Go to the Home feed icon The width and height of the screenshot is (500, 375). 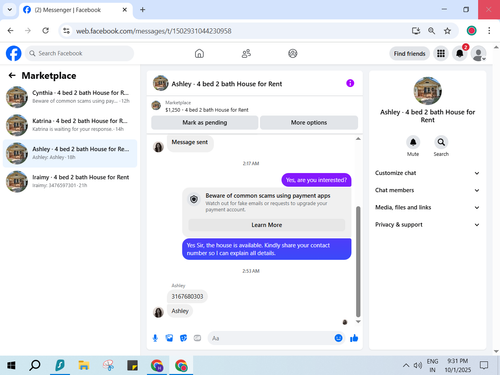click(x=199, y=53)
